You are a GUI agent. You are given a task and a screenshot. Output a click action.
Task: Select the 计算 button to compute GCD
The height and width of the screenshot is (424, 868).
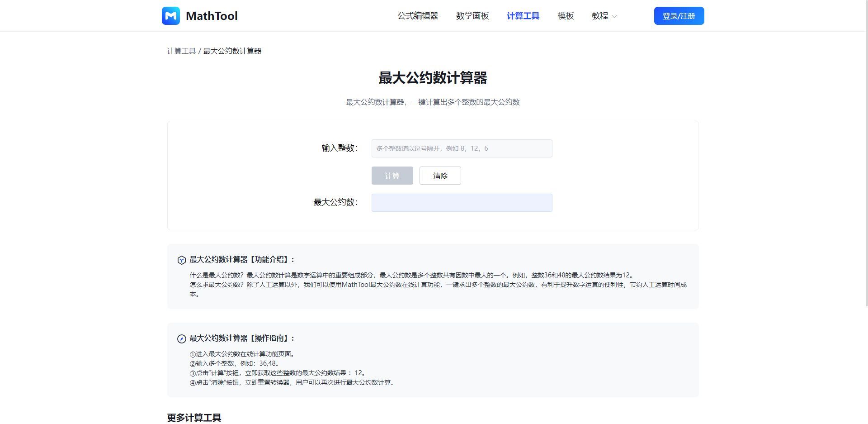pyautogui.click(x=392, y=176)
